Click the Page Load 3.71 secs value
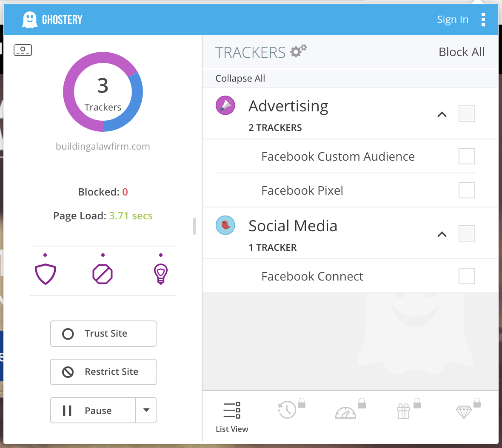The image size is (502, 448). click(x=131, y=216)
